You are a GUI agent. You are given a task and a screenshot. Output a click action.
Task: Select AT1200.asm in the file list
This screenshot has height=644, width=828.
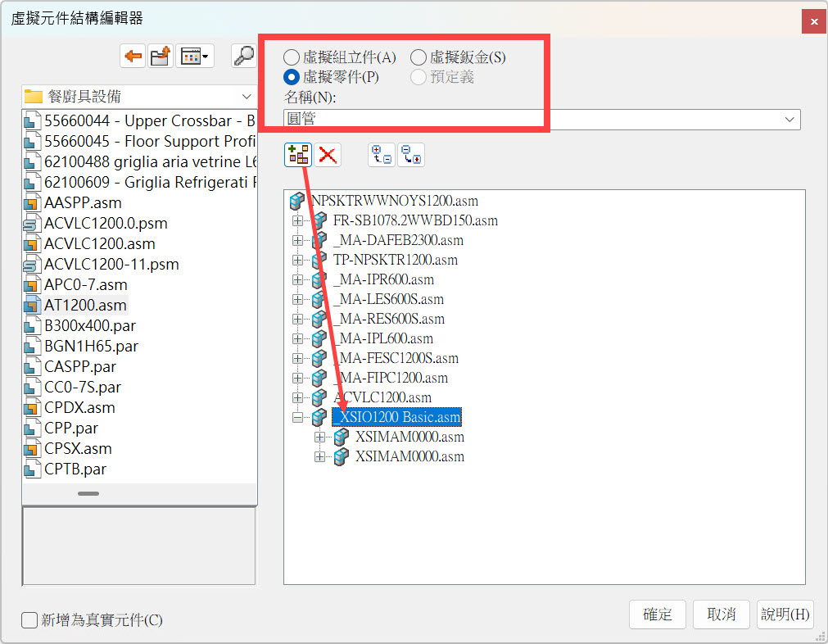pos(85,305)
